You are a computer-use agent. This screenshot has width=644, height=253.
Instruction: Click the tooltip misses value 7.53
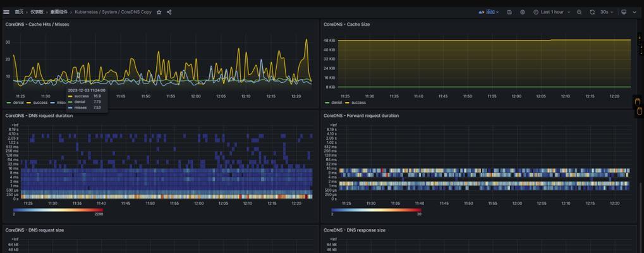click(x=97, y=107)
